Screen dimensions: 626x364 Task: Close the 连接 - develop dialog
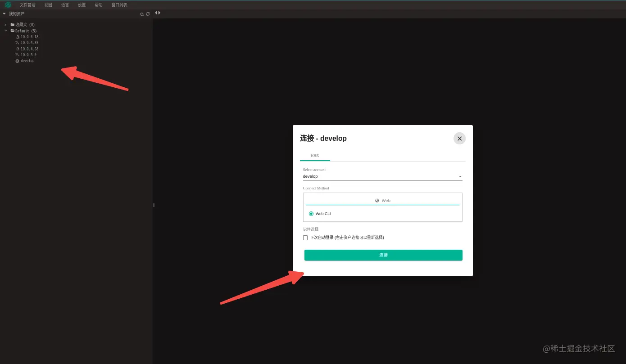pos(459,139)
